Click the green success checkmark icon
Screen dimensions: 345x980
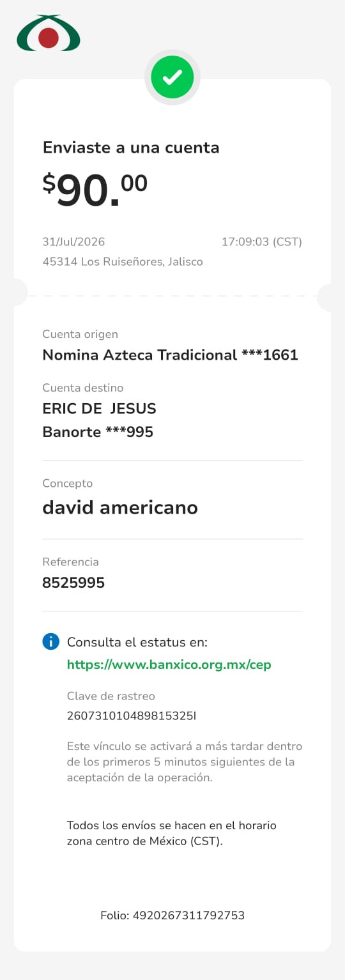(172, 77)
